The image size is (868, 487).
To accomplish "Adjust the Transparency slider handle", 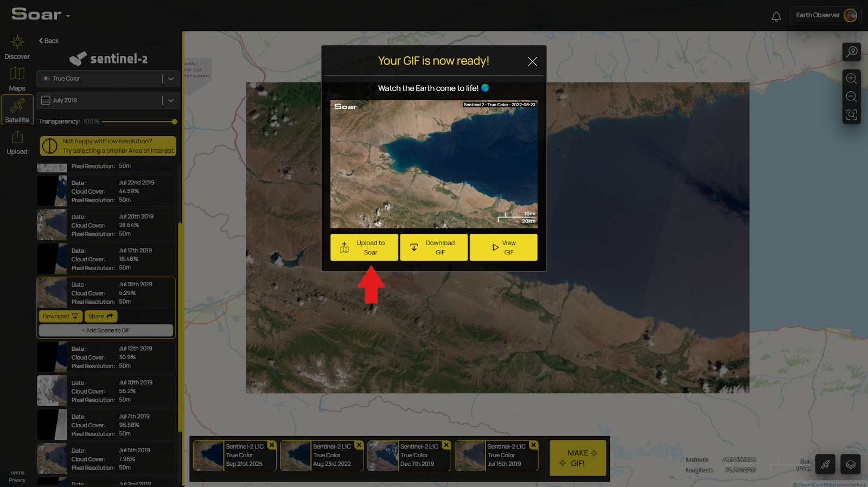I will 174,121.
